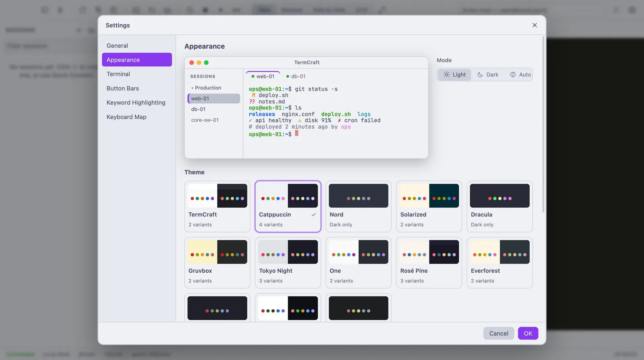Collapse the Production group in preview
Viewport: 644px width, 360px height.
206,88
